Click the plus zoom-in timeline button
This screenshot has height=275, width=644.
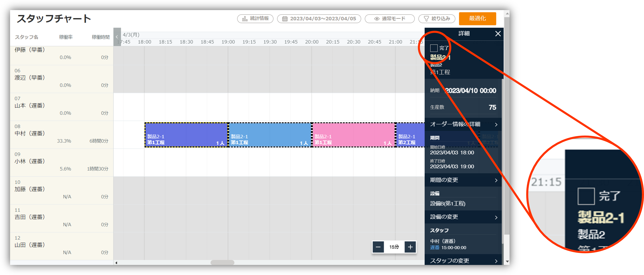[x=410, y=247]
